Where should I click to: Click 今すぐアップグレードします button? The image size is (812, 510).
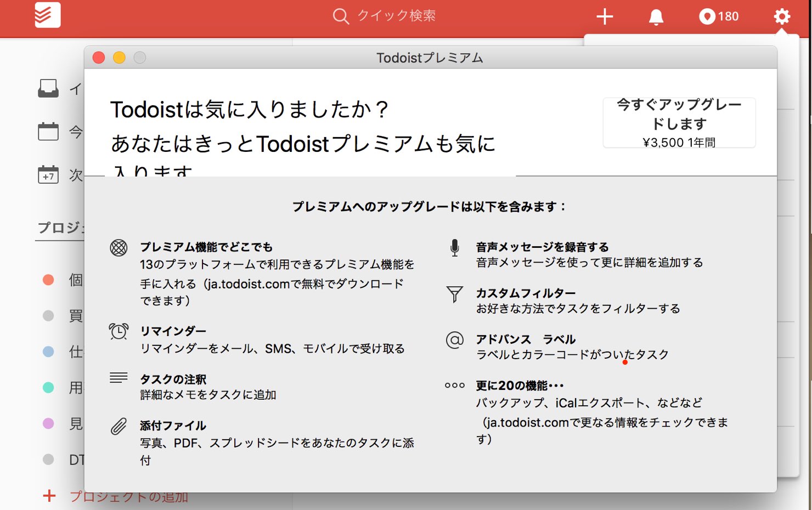pyautogui.click(x=679, y=123)
